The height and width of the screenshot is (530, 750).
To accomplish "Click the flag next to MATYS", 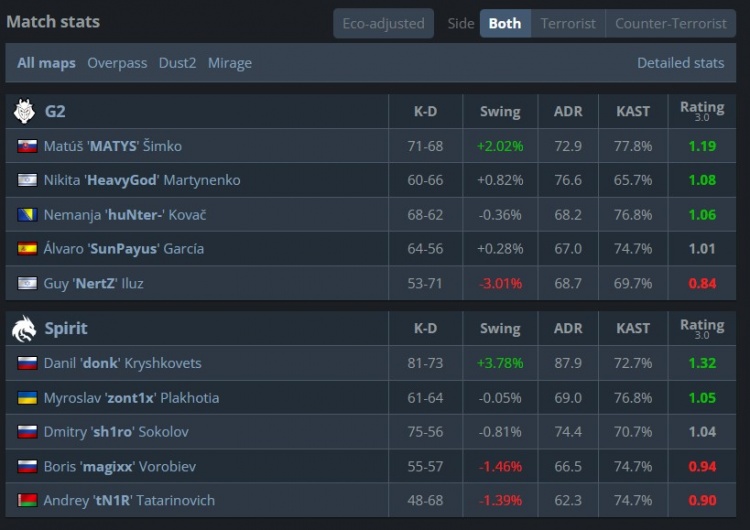I will [x=27, y=146].
